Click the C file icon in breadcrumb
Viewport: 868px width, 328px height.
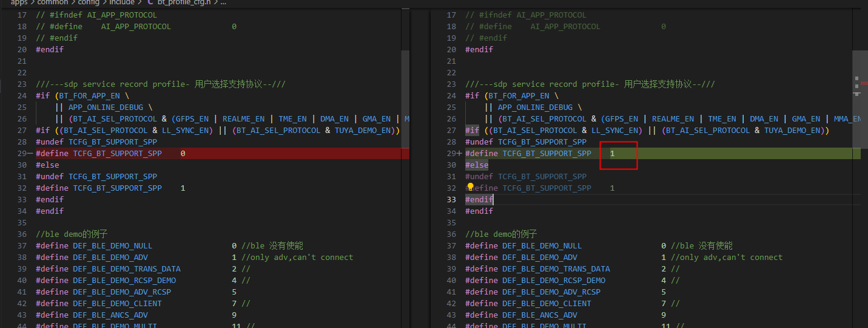click(x=151, y=2)
